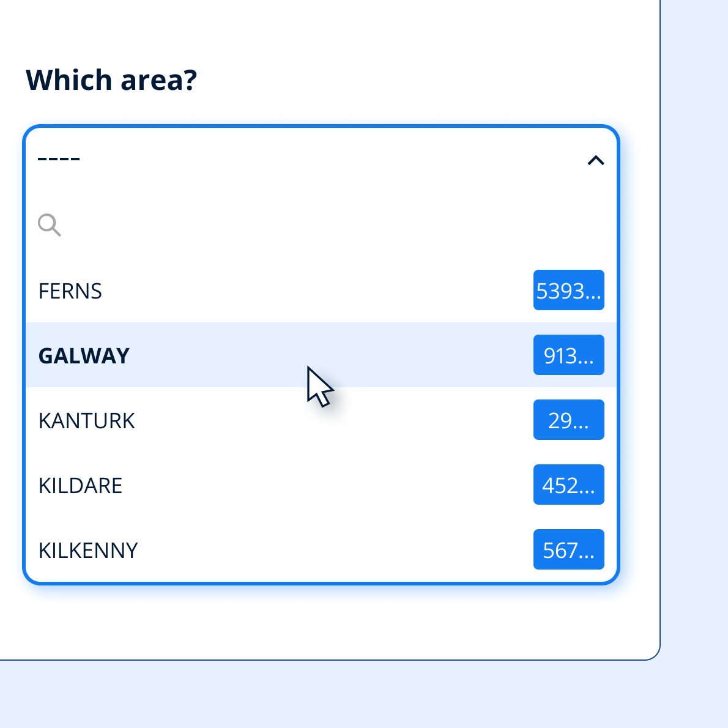
Task: Pick the KANTURK entry
Action: [x=87, y=420]
